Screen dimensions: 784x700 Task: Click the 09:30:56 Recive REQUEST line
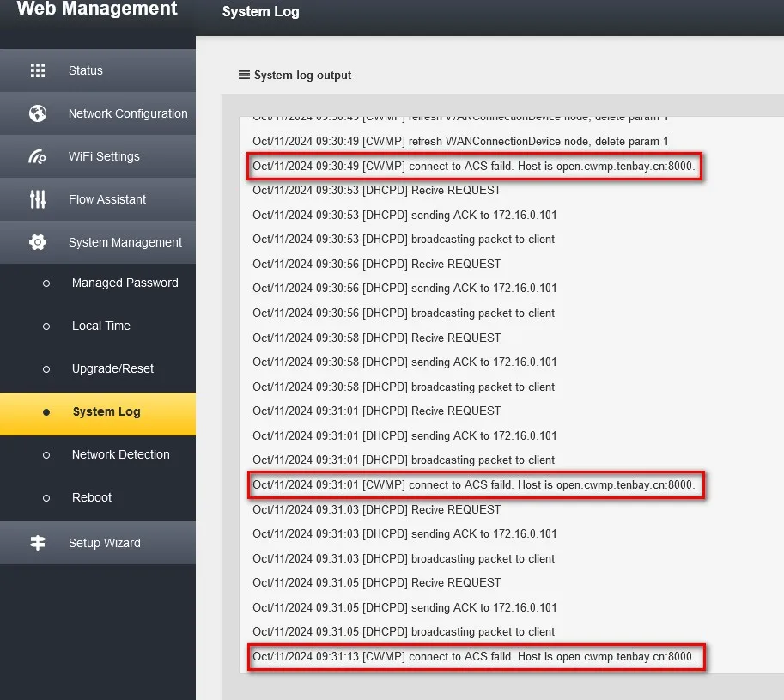click(x=376, y=264)
